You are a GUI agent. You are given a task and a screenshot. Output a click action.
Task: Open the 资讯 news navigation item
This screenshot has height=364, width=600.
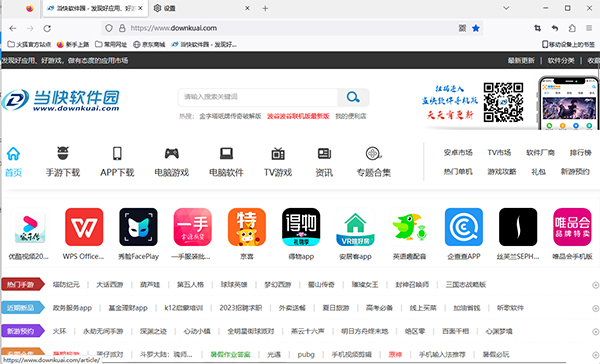(x=324, y=162)
